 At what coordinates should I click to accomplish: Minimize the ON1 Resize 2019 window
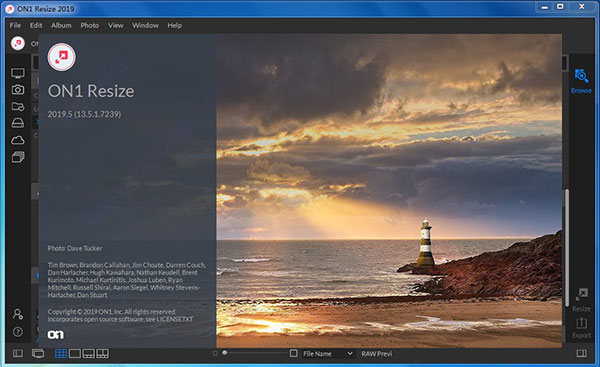click(545, 7)
